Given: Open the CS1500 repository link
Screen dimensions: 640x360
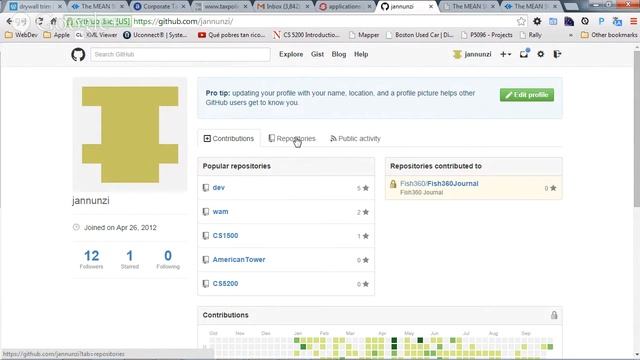Looking at the screenshot, I should [225, 236].
